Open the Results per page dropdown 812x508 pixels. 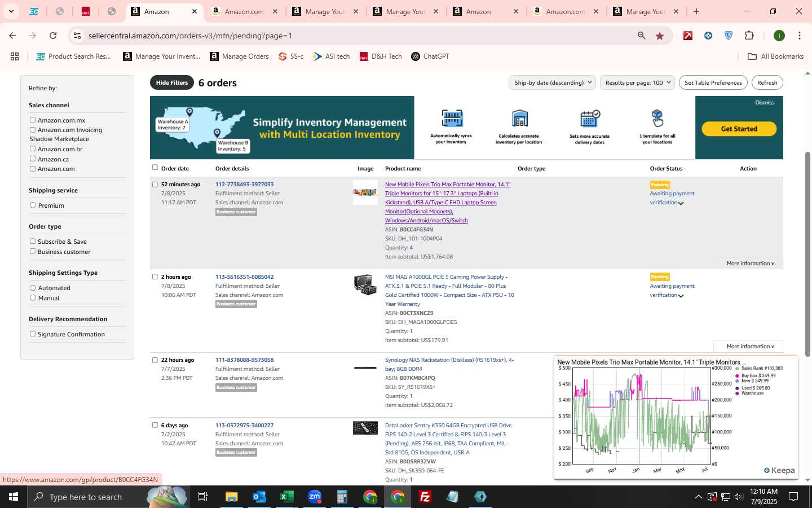click(x=637, y=82)
